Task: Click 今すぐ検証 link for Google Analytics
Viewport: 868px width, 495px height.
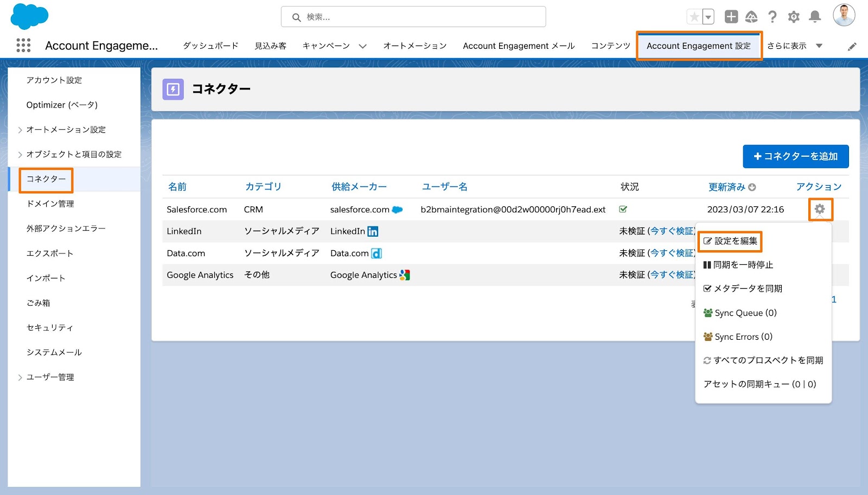Action: click(672, 275)
